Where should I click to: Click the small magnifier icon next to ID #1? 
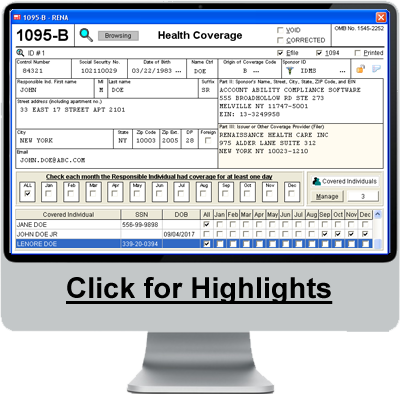tap(20, 53)
